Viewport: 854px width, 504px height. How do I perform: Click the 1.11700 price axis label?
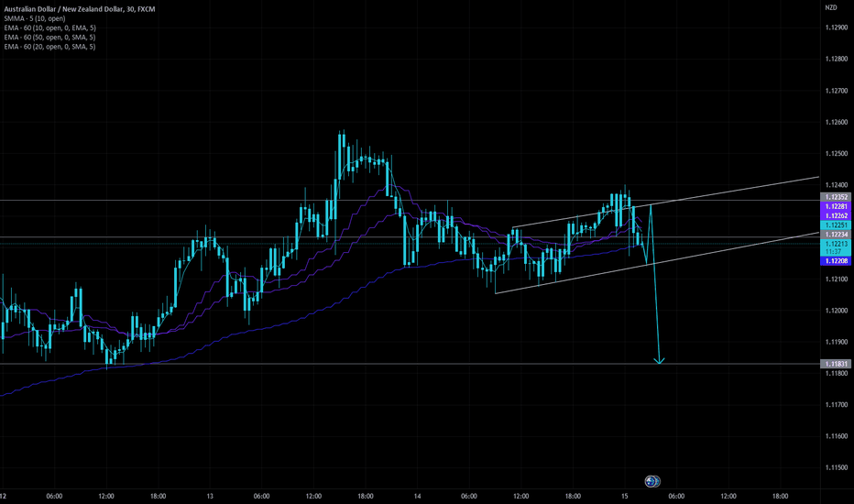coord(837,404)
